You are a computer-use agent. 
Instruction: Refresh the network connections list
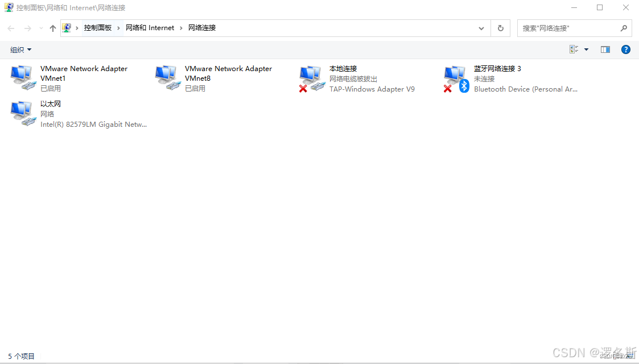click(x=500, y=28)
